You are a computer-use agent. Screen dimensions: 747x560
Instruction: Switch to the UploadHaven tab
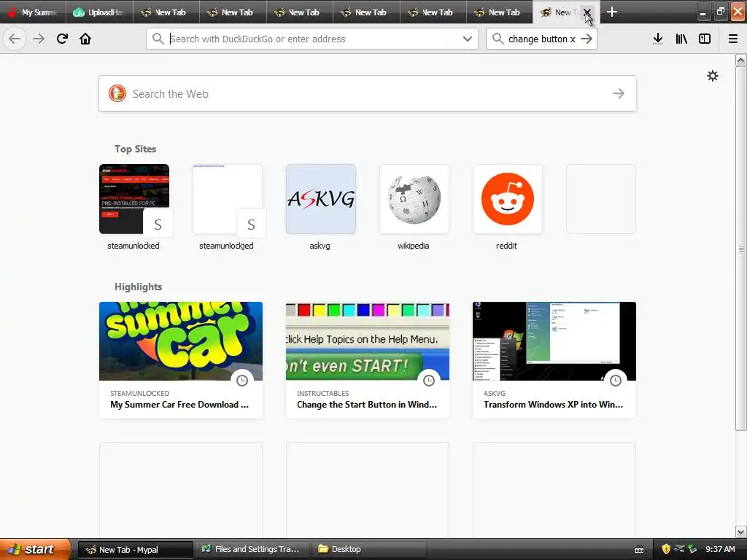pyautogui.click(x=99, y=12)
